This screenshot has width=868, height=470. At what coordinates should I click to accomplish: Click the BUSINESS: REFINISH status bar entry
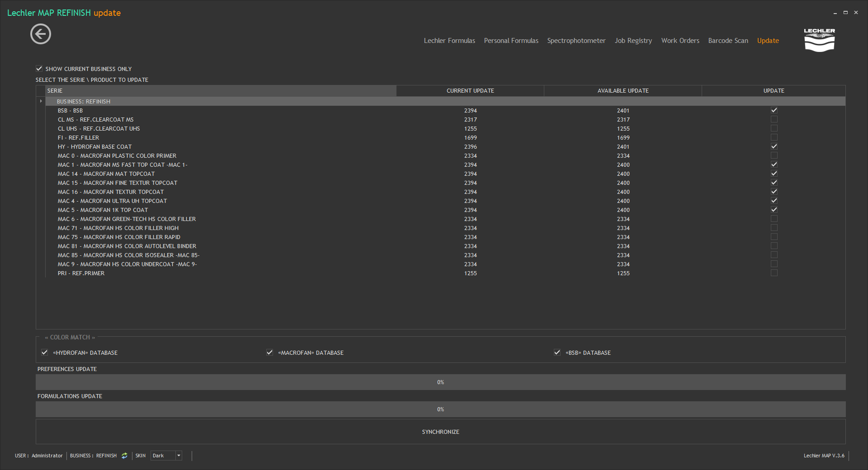point(93,456)
